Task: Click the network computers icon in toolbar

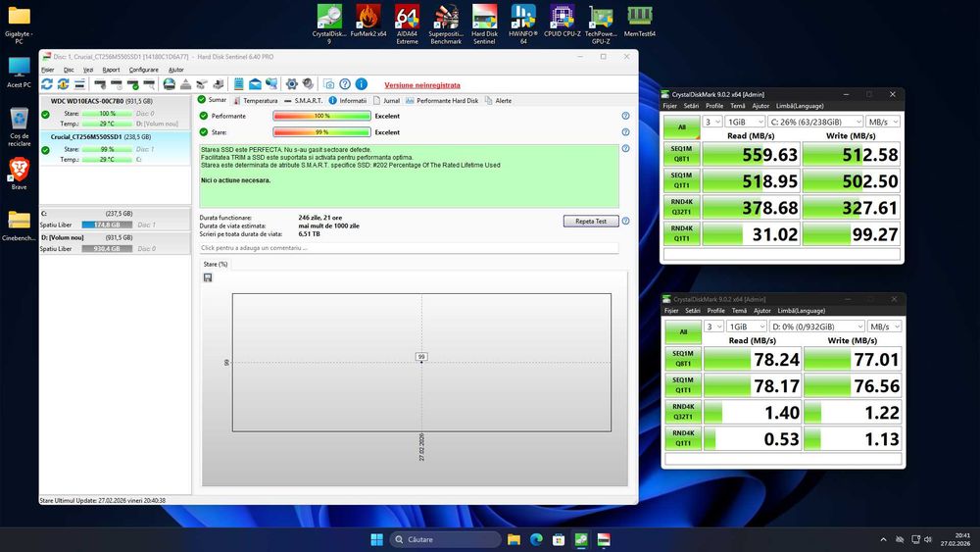Action: (x=271, y=83)
